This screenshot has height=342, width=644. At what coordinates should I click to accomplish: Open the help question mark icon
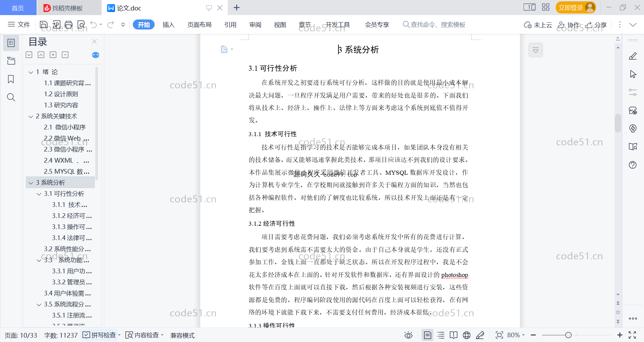click(x=633, y=165)
